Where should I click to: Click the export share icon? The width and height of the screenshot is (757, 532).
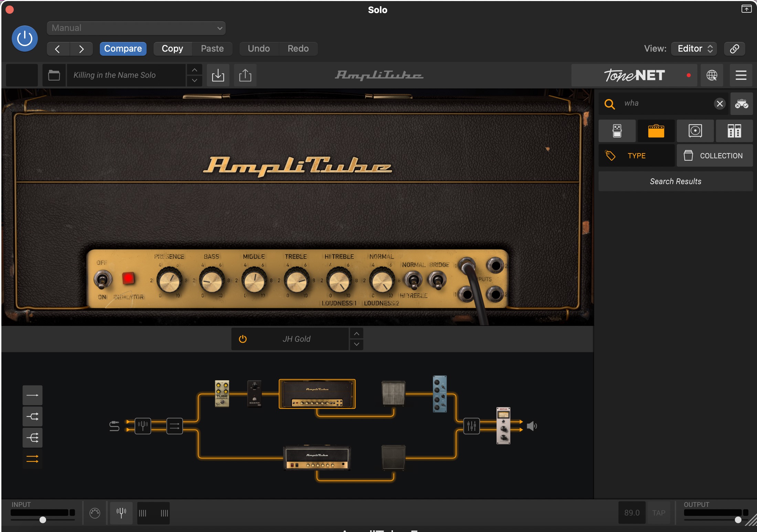tap(245, 75)
